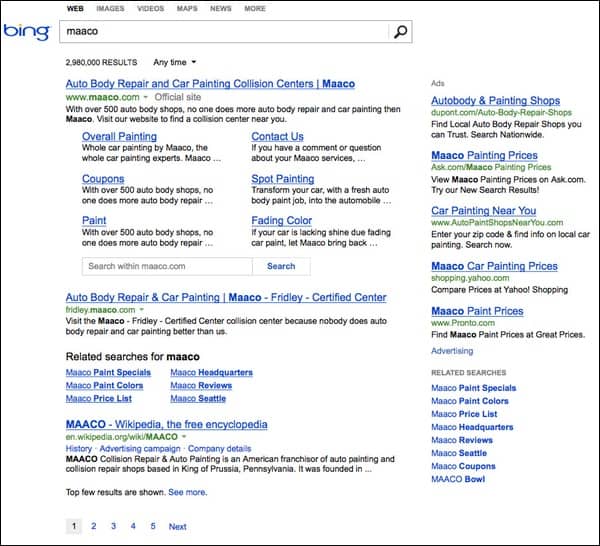Open the Any time filter dropdown
The image size is (600, 546).
[174, 62]
